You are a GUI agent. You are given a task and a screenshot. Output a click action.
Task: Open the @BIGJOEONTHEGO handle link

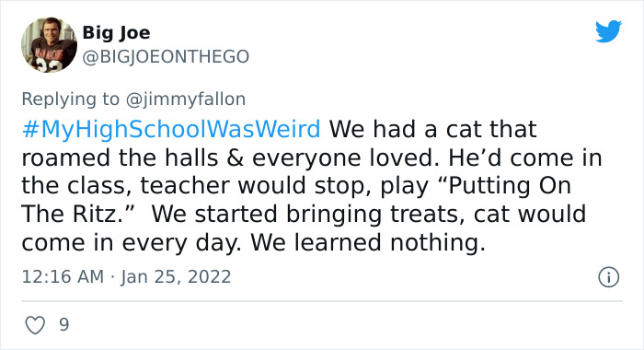(166, 57)
